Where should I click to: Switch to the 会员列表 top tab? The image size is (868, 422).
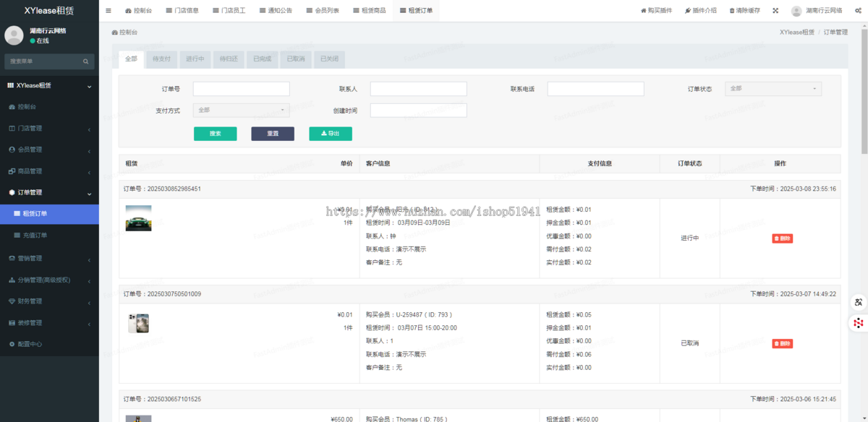click(x=323, y=11)
